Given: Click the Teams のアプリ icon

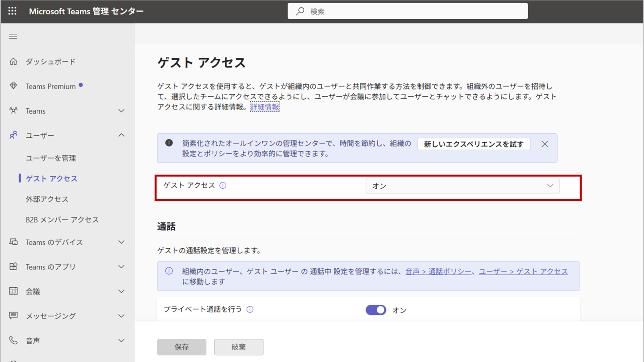Looking at the screenshot, I should 13,266.
